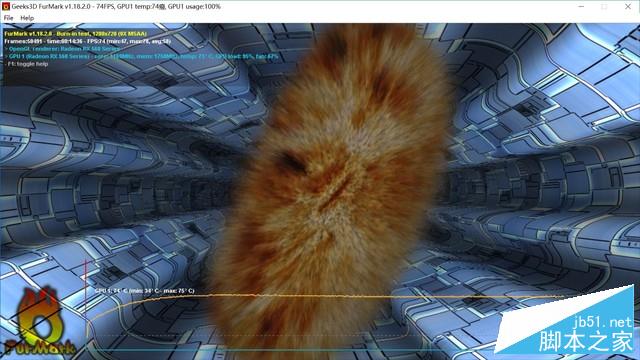Screen dimensions: 640x360
Task: Close the FurMark window
Action: 628,7
